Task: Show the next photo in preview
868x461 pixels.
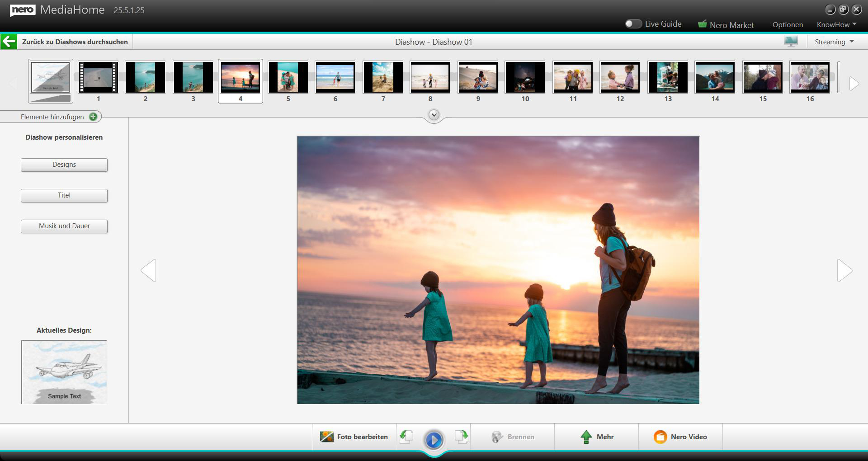Action: point(844,270)
